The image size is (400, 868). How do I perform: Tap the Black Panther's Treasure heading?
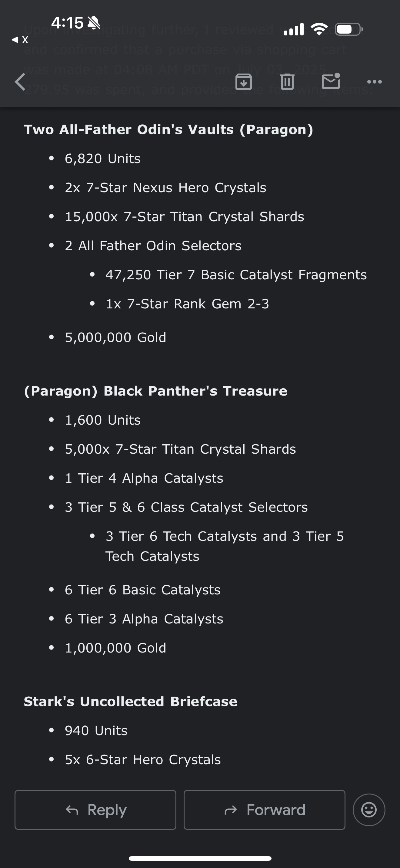tap(155, 391)
